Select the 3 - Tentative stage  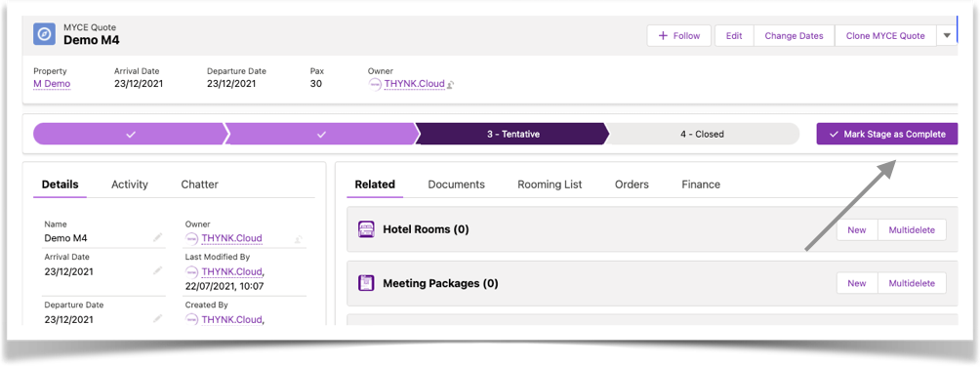pos(512,134)
